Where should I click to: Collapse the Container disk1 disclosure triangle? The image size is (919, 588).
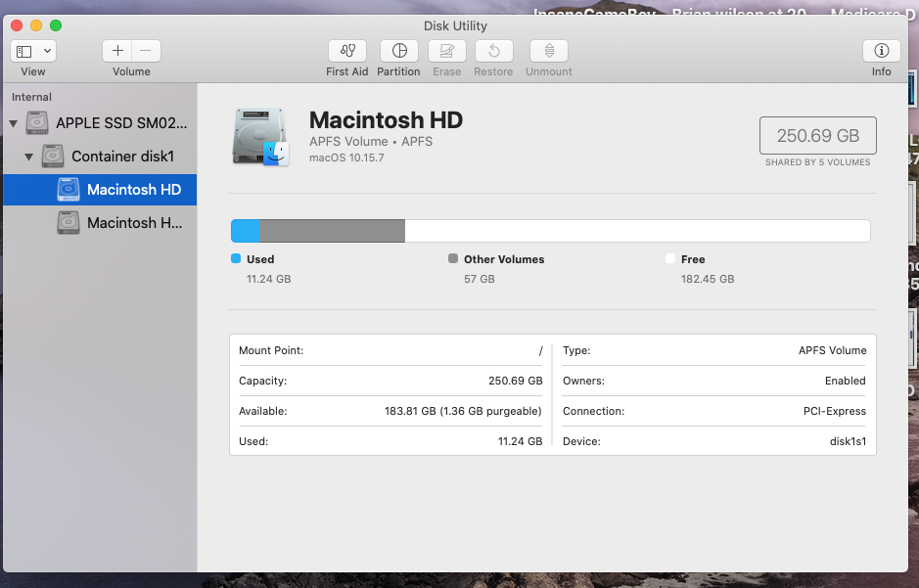[28, 157]
